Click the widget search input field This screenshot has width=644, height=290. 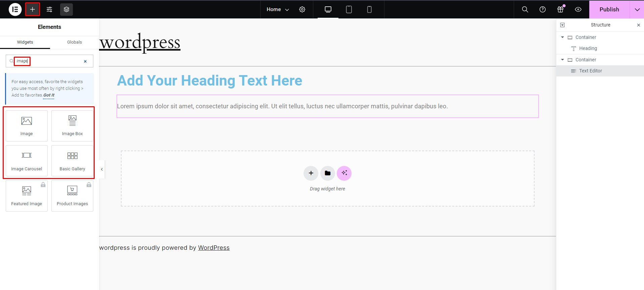[50, 61]
